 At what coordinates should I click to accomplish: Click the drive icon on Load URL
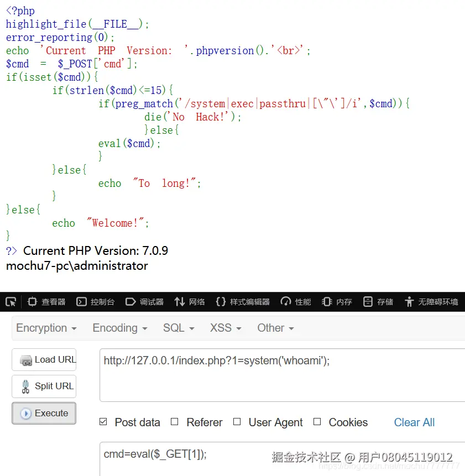pos(26,360)
